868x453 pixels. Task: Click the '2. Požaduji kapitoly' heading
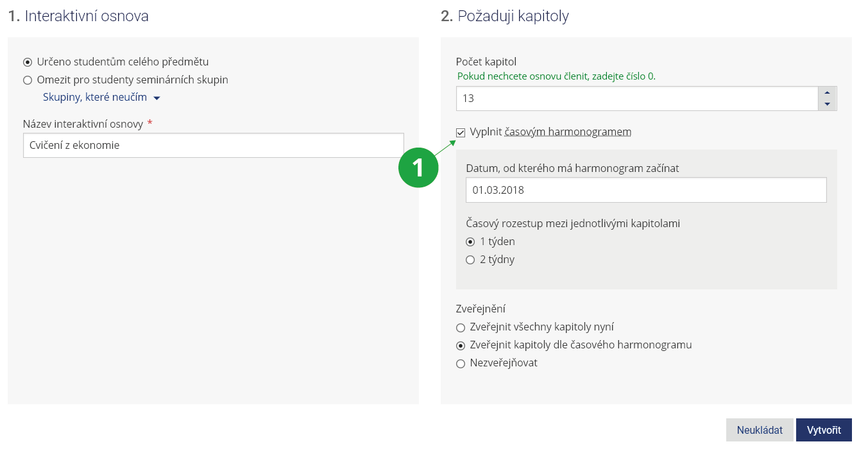point(505,16)
